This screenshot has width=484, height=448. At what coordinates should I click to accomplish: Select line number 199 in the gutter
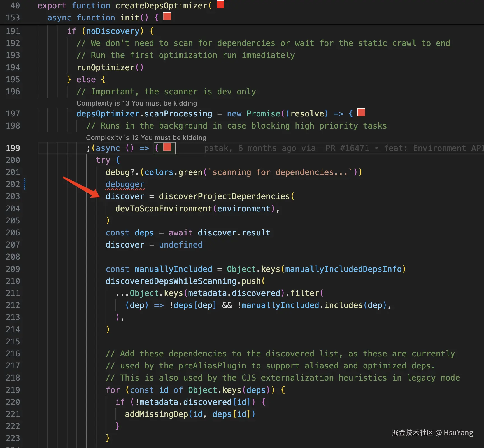(13, 148)
